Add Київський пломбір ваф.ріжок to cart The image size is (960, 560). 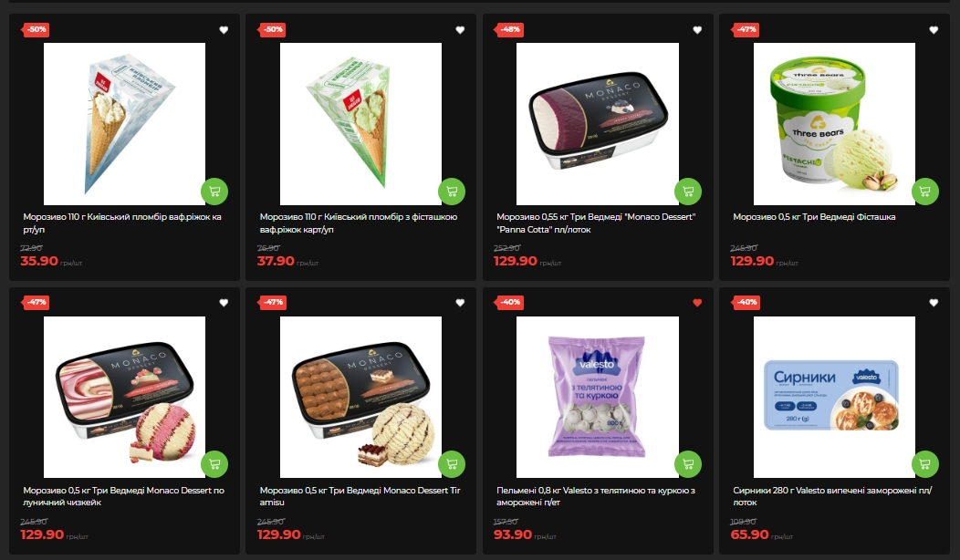(x=214, y=192)
